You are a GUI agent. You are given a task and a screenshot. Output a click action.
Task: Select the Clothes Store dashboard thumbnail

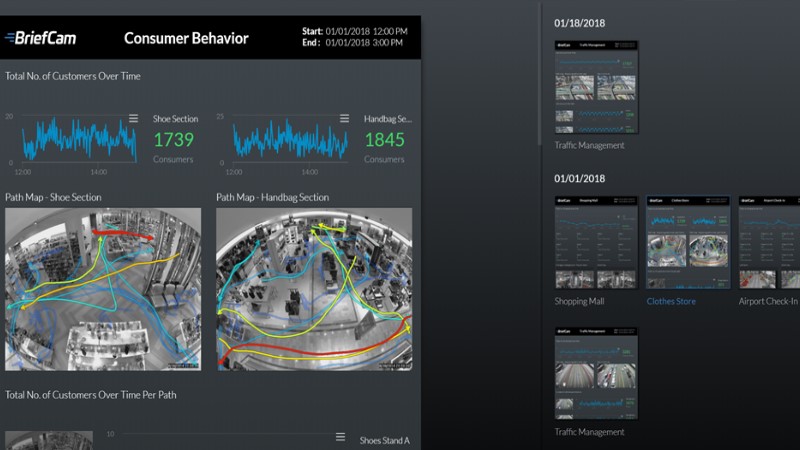click(688, 242)
